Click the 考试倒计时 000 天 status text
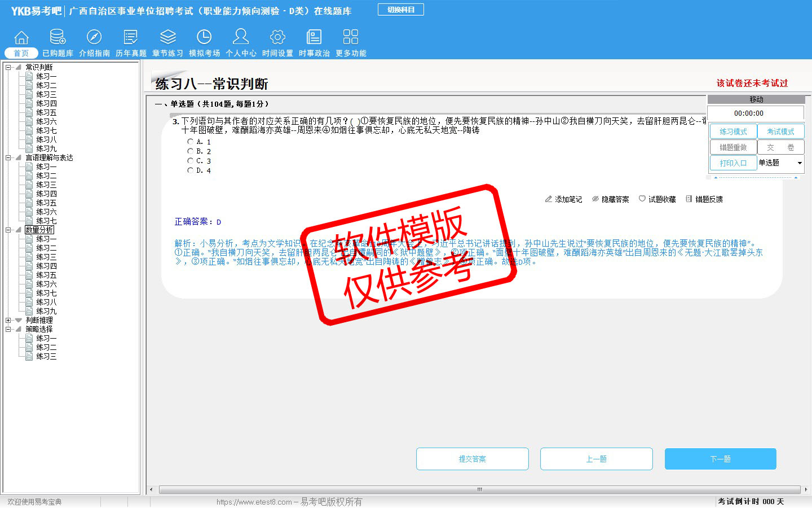 point(751,501)
